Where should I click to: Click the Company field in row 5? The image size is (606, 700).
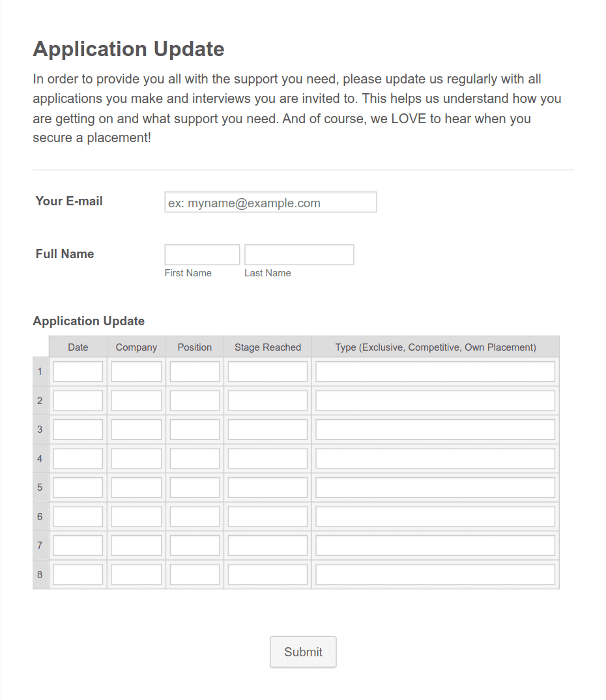click(x=136, y=487)
